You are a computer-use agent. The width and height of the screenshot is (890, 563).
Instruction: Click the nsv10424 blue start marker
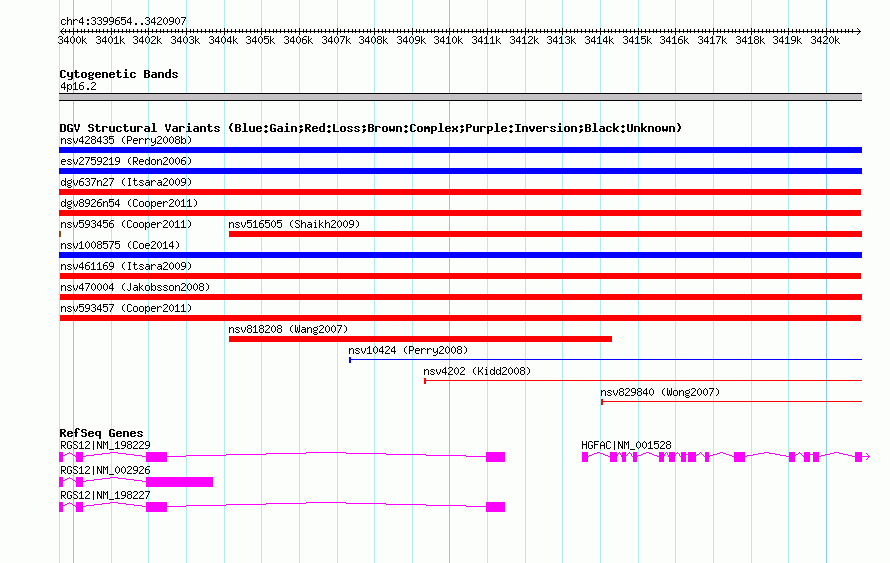point(350,360)
